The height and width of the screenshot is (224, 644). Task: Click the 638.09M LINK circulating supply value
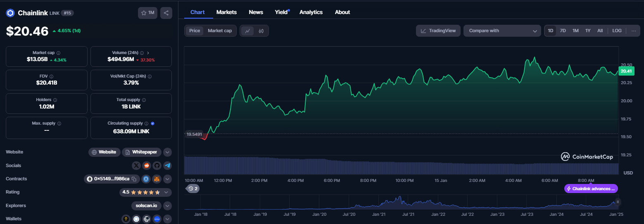click(131, 131)
